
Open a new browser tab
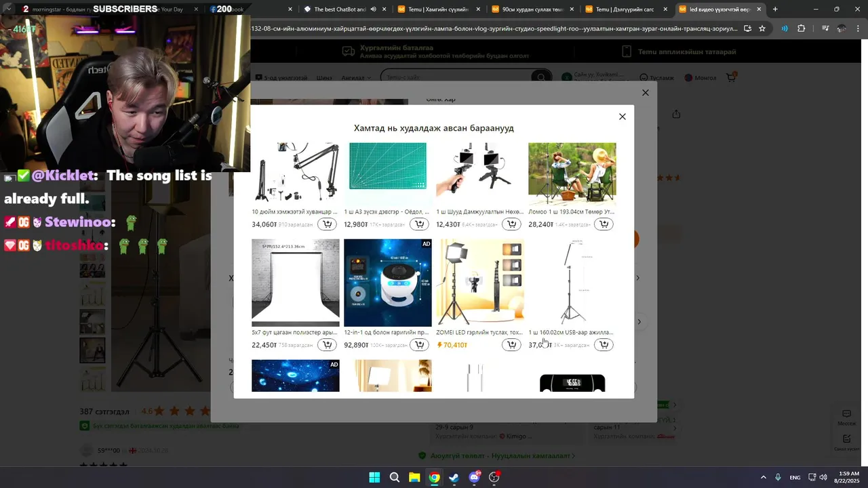775,9
